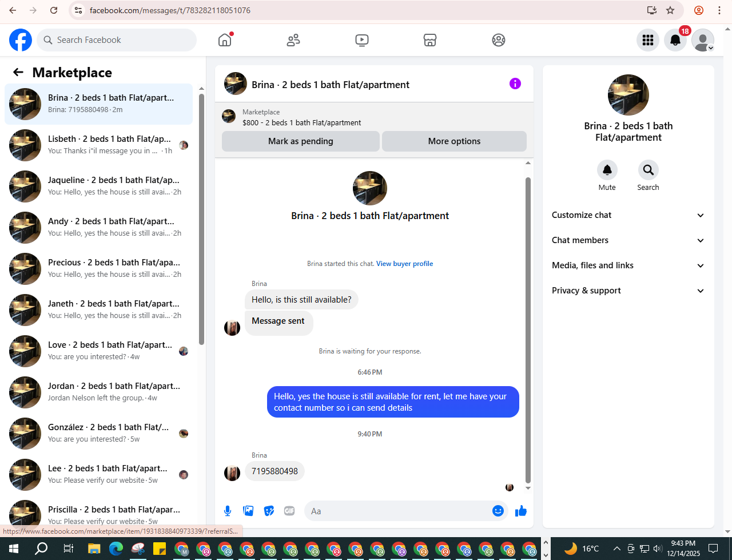Attach a photo using the image icon
The height and width of the screenshot is (560, 732).
point(248,511)
